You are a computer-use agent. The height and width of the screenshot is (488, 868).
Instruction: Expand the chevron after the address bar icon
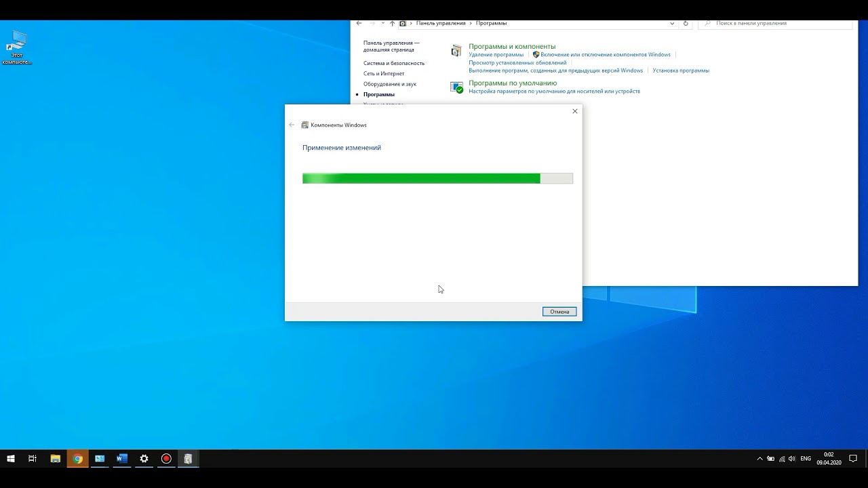pyautogui.click(x=410, y=23)
